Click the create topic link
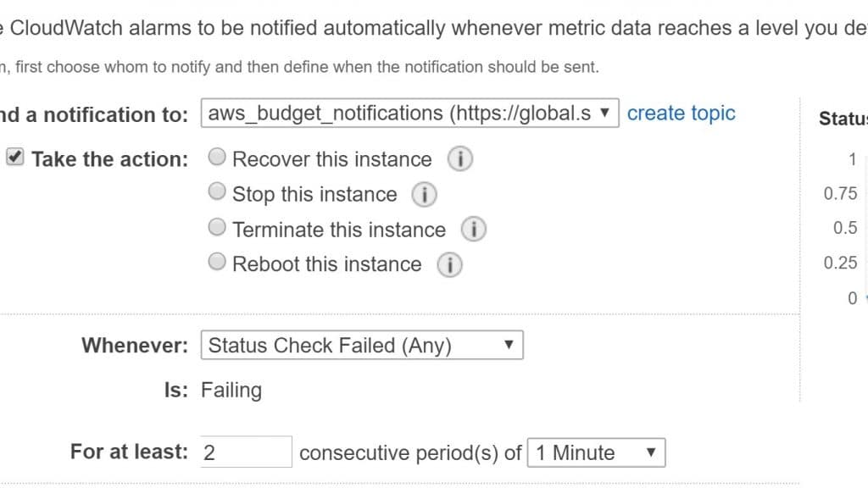The image size is (868, 488). 681,114
